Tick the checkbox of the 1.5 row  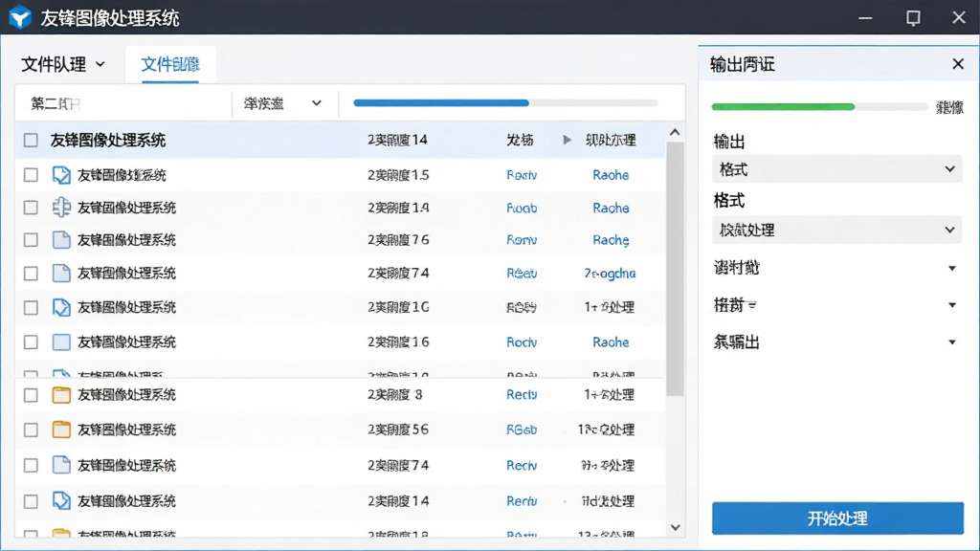31,175
